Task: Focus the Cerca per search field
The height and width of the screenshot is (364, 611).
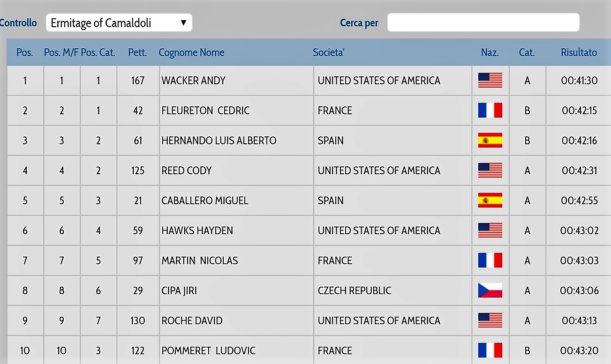Action: [x=483, y=22]
